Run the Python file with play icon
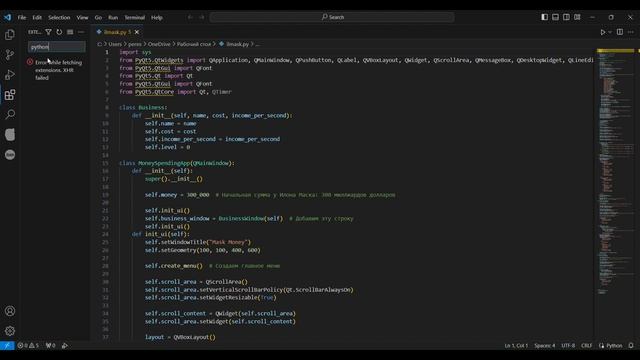This screenshot has height=360, width=640. (x=602, y=32)
